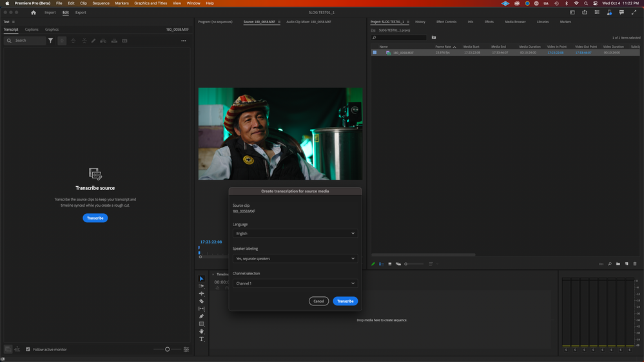Select the Pen tool in toolbar
The image size is (644, 362).
click(201, 316)
